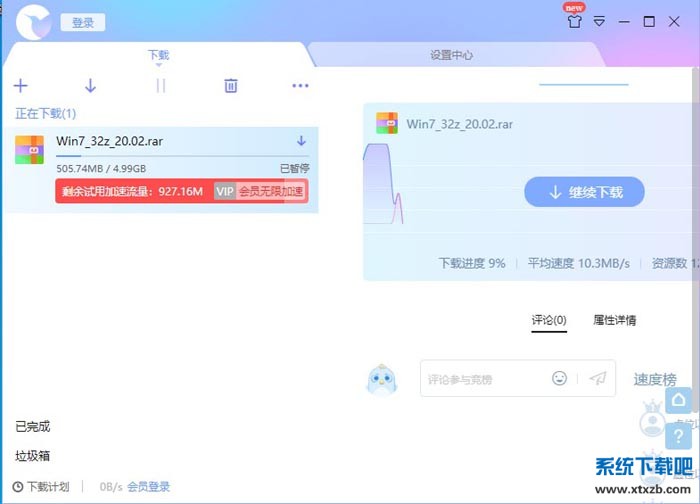
Task: Click the start download arrow in toolbar
Action: click(90, 86)
